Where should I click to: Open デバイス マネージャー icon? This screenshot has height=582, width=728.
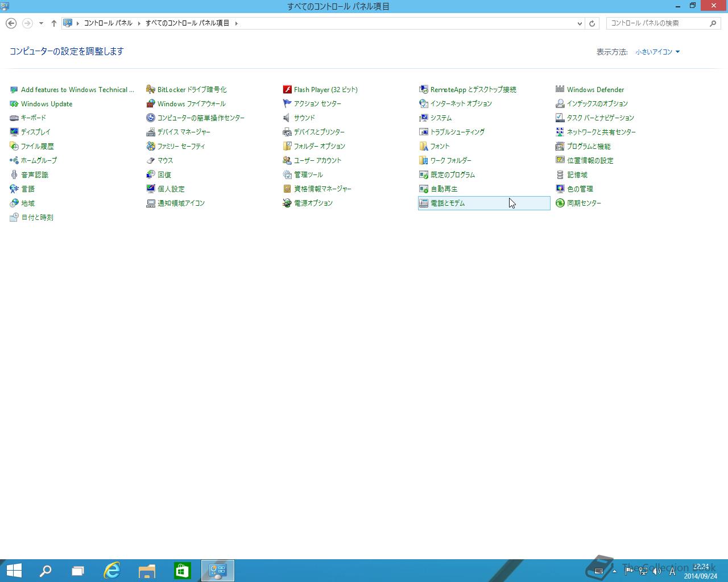pos(151,132)
